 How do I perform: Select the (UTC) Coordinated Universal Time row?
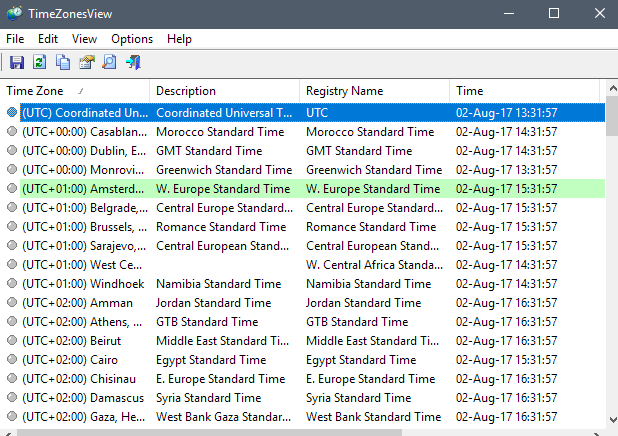(x=313, y=113)
